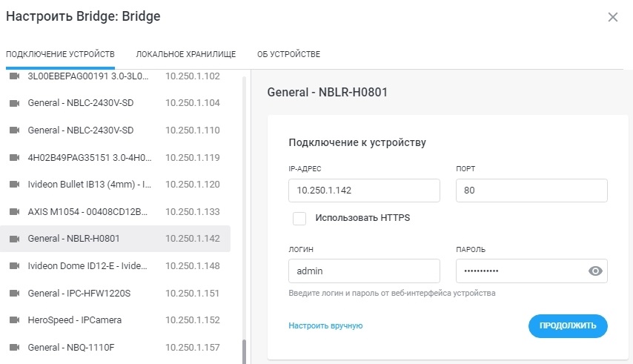Click camera icon for AXIS M1054 device
Screen dimensions: 633x364
click(15, 211)
